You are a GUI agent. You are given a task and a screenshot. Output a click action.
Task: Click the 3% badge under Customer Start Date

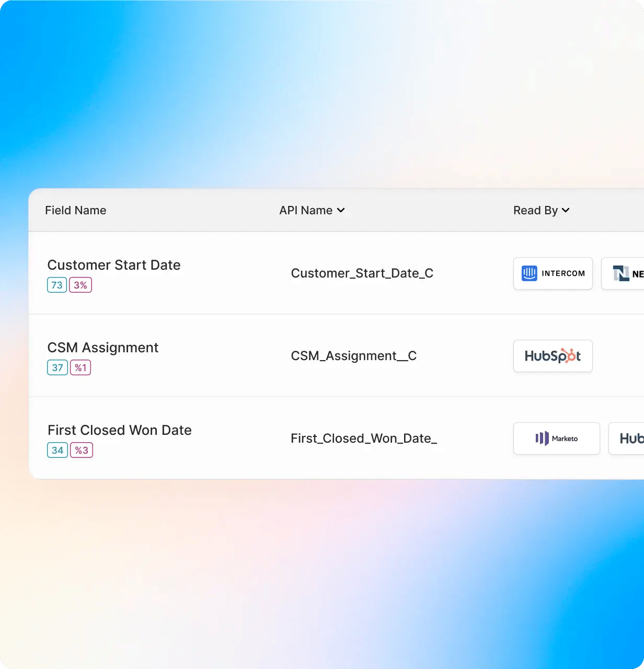[80, 285]
